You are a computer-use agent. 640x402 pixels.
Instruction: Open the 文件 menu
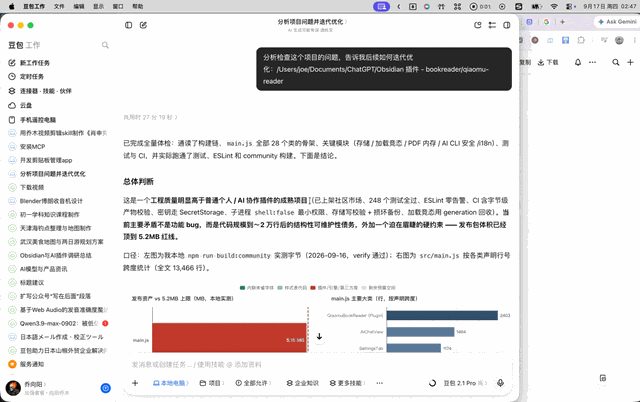pyautogui.click(x=59, y=7)
